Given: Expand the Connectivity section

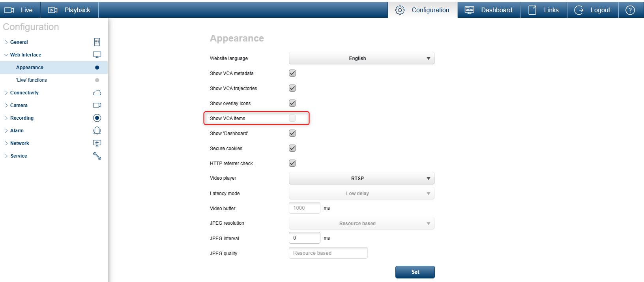Looking at the screenshot, I should tap(24, 93).
